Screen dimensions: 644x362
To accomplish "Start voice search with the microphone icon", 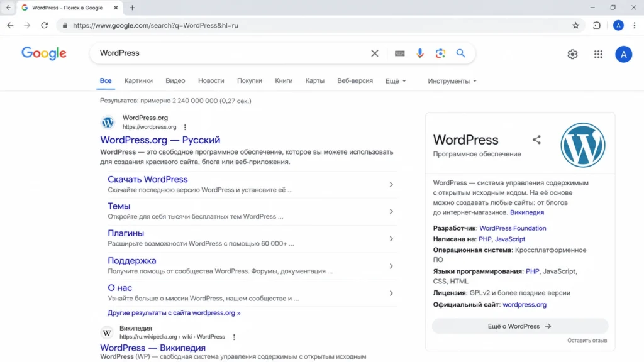I will click(x=419, y=53).
